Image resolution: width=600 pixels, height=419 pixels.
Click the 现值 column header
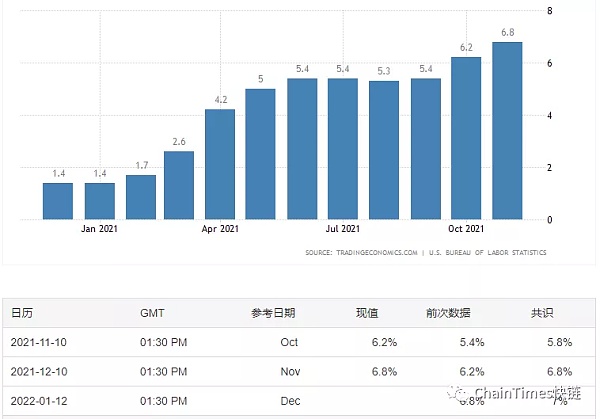click(368, 313)
